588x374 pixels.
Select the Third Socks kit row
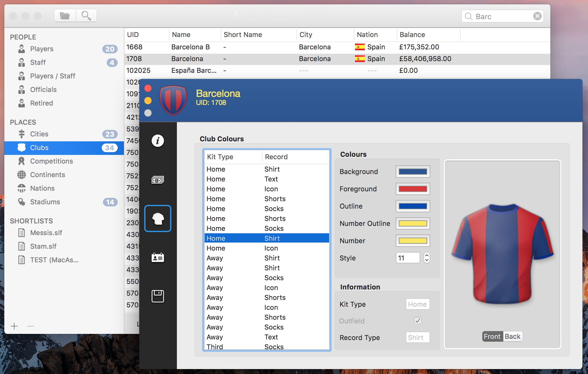(267, 347)
